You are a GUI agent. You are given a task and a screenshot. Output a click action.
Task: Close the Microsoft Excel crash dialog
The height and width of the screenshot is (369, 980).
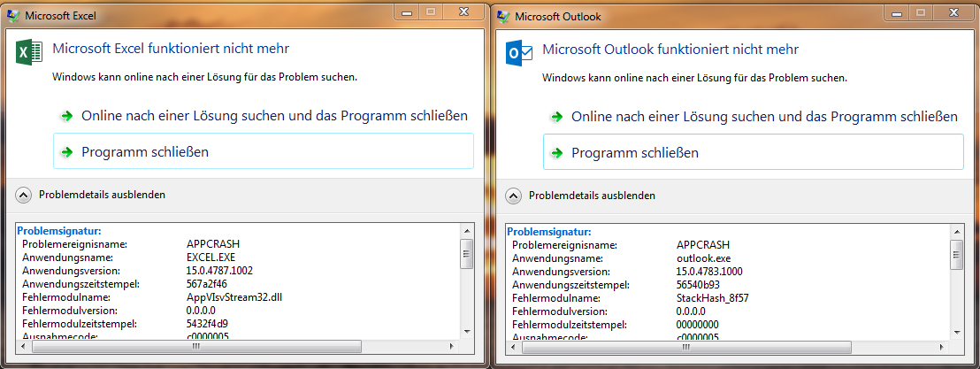pos(463,12)
